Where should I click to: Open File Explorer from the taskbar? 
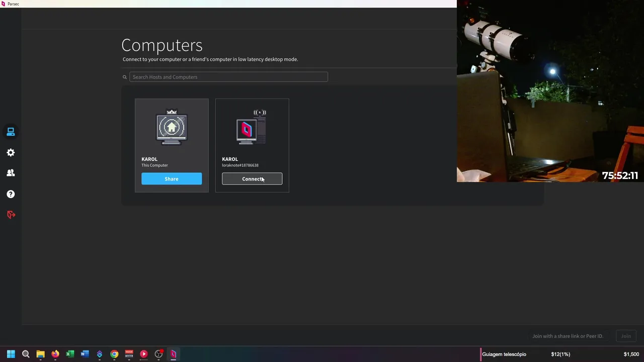40,354
